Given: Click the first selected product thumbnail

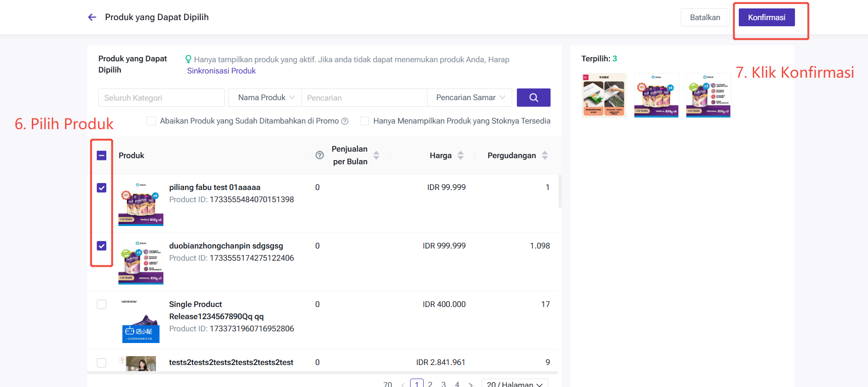Looking at the screenshot, I should (x=604, y=95).
